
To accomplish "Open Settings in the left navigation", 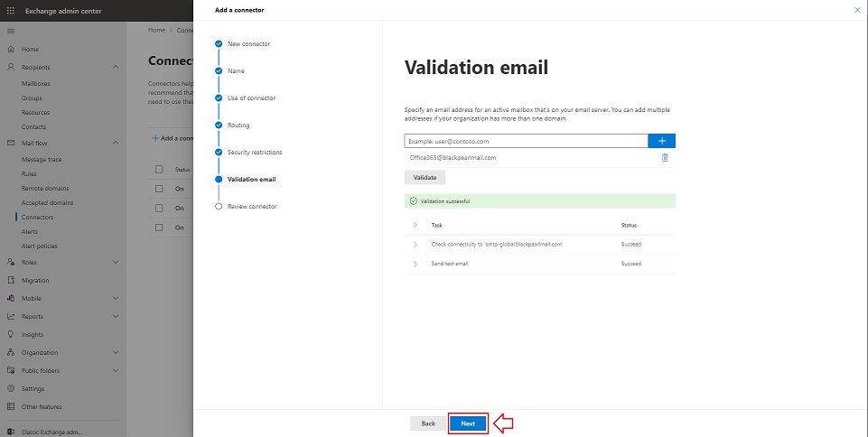I will (33, 388).
